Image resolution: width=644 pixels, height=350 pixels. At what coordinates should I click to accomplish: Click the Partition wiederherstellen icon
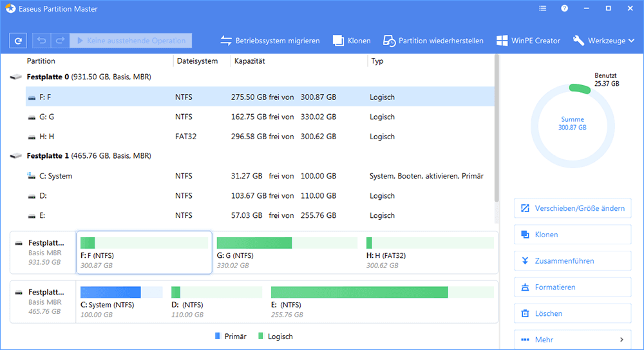point(389,41)
